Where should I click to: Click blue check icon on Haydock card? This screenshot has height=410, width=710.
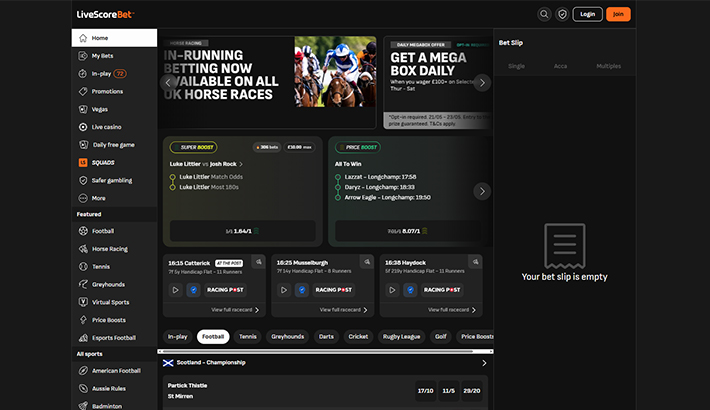(410, 290)
